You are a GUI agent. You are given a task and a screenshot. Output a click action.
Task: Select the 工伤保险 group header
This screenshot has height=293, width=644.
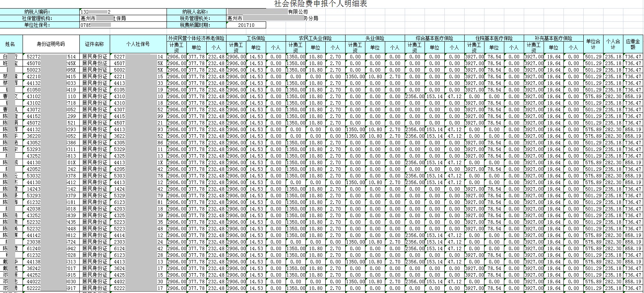click(x=256, y=38)
